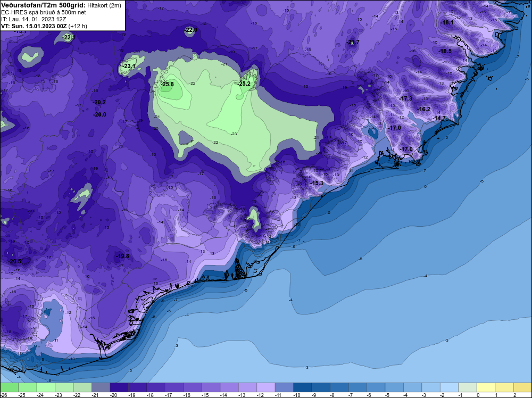532x398 pixels.
Task: Click the -26 label in the color legend
Action: coord(3,395)
